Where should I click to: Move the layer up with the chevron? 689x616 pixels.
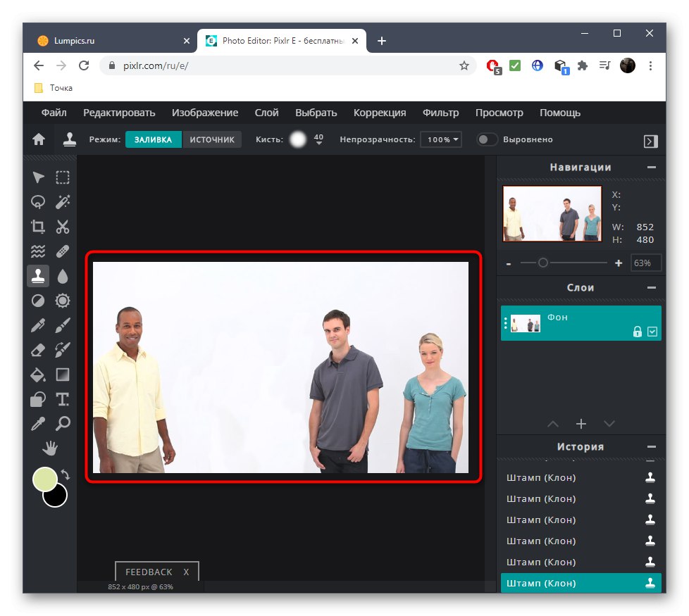[553, 424]
